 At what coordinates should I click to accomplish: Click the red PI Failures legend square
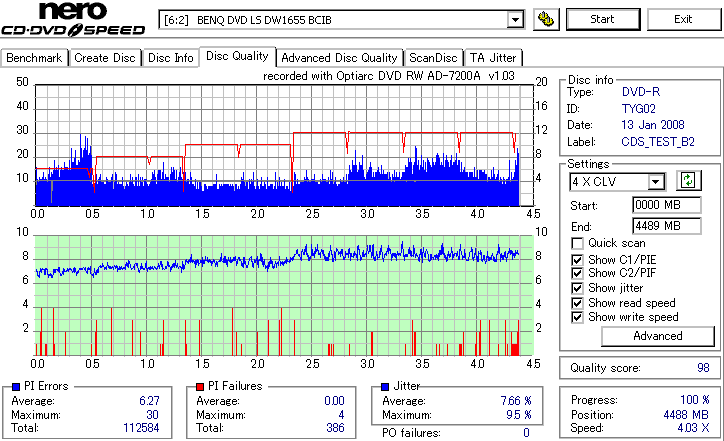pos(200,387)
